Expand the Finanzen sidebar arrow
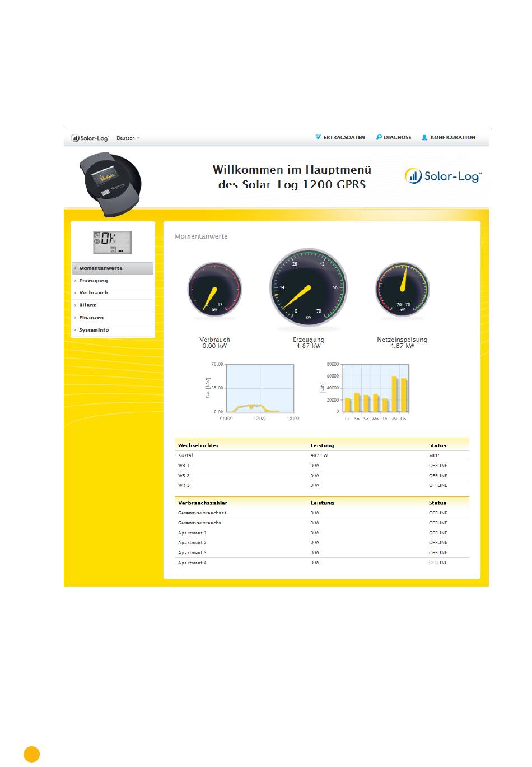The height and width of the screenshot is (767, 532). click(75, 318)
